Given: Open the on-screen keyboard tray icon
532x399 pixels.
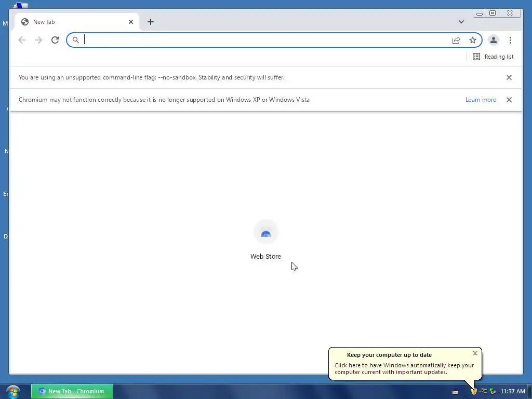Looking at the screenshot, I should pyautogui.click(x=455, y=392).
